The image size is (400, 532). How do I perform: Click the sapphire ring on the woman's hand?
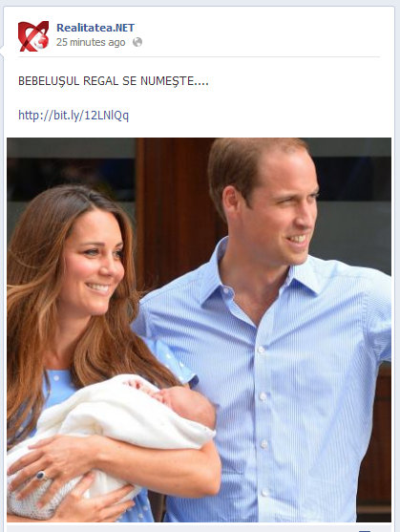(41, 475)
